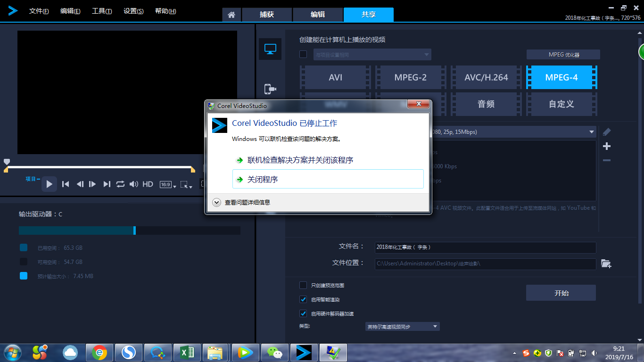Click the pencil edit profile icon
Image resolution: width=644 pixels, height=362 pixels.
[x=607, y=132]
